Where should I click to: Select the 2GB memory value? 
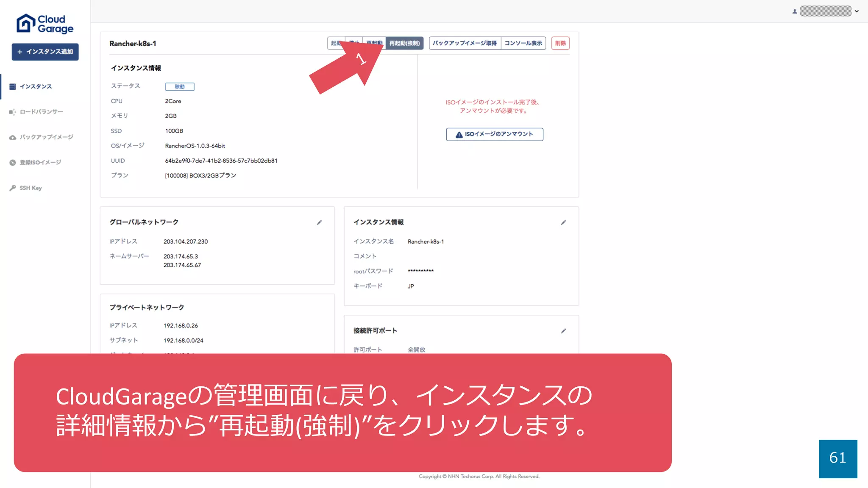click(171, 116)
